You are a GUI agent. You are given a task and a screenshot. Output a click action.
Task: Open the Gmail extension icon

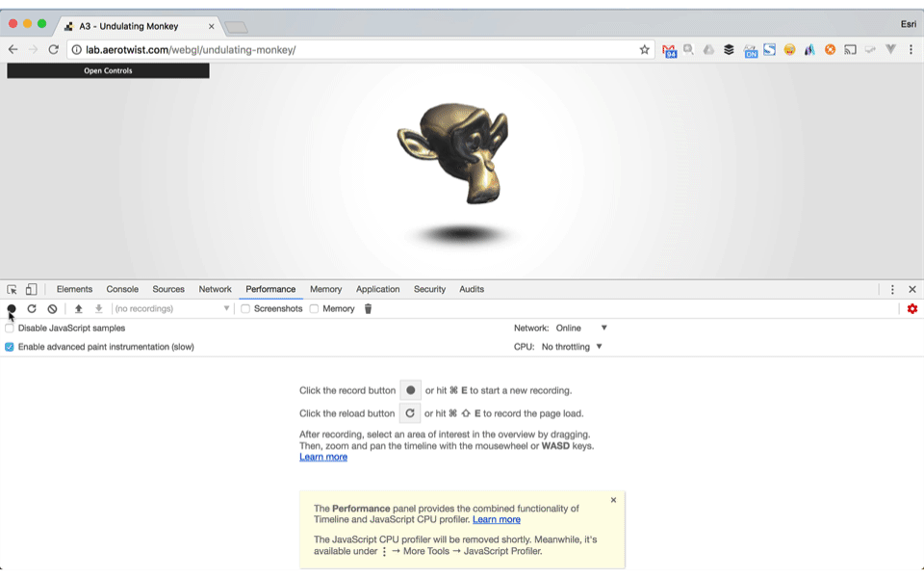point(669,51)
